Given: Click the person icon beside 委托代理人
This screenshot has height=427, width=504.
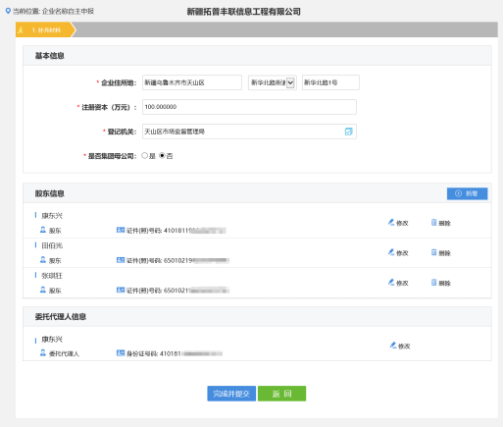Looking at the screenshot, I should pyautogui.click(x=43, y=353).
